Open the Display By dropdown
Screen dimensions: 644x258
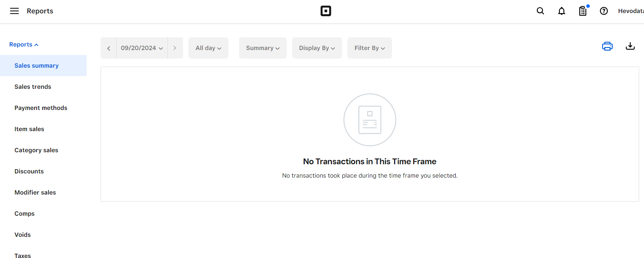(317, 48)
